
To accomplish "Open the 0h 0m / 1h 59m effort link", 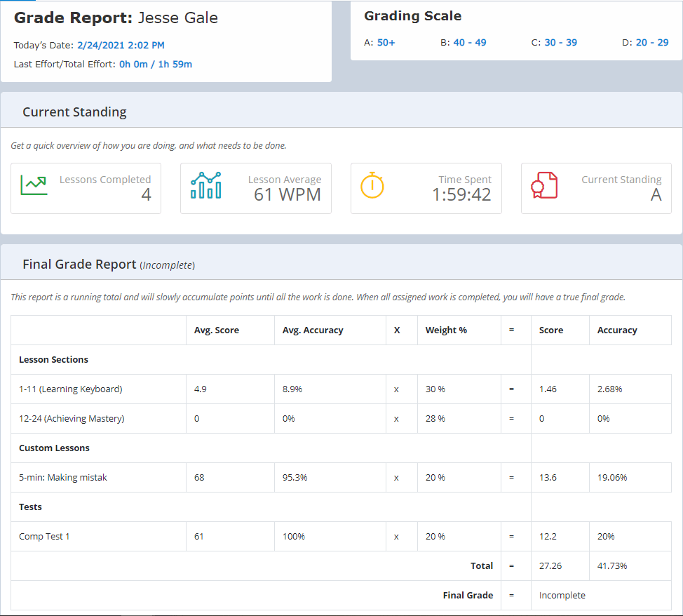I will [x=156, y=65].
